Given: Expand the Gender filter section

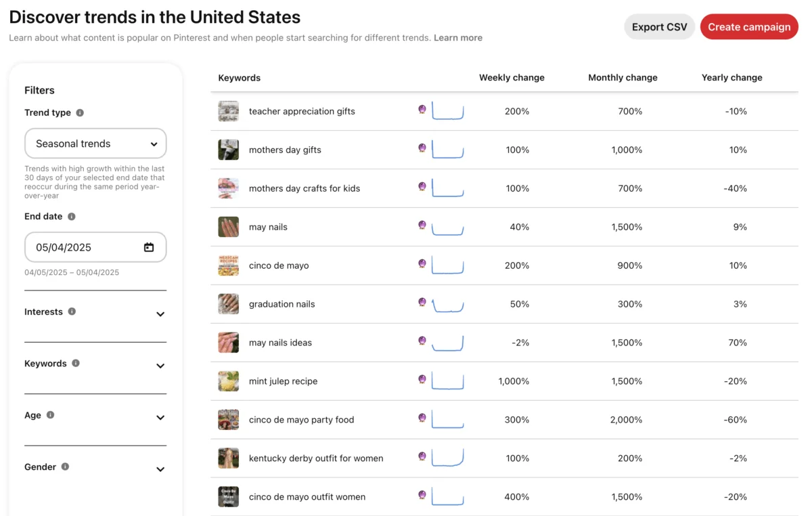Looking at the screenshot, I should point(160,469).
